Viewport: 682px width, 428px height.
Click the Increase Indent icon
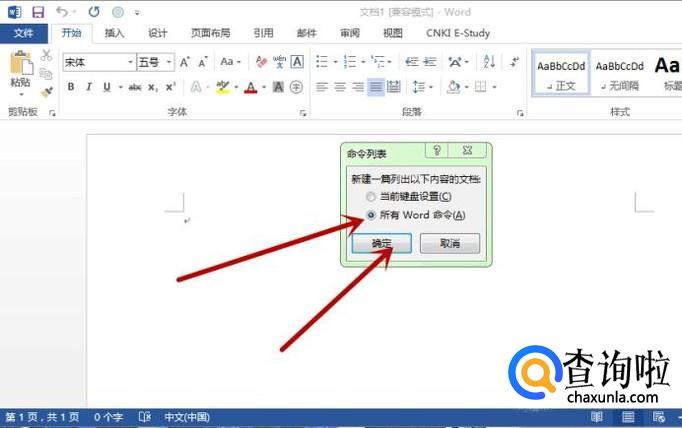tap(430, 62)
